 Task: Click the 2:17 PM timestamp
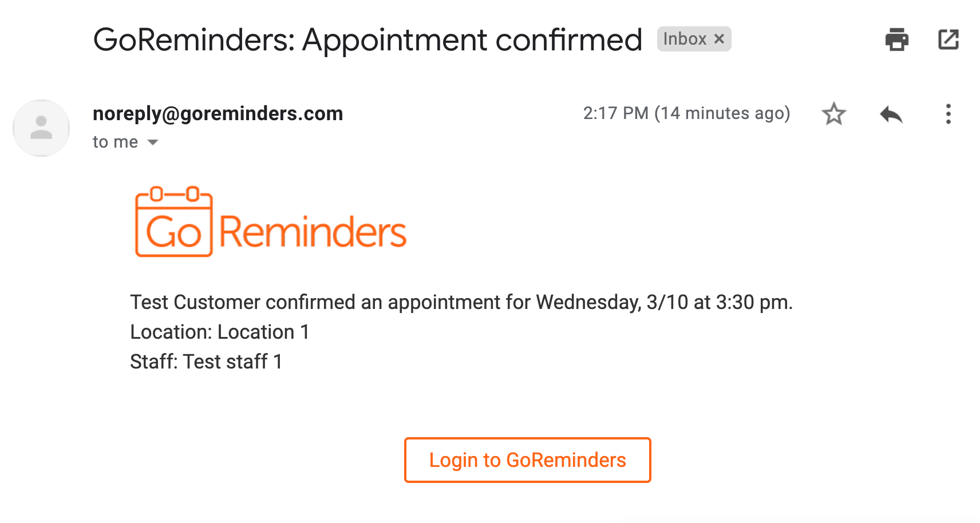(x=615, y=113)
